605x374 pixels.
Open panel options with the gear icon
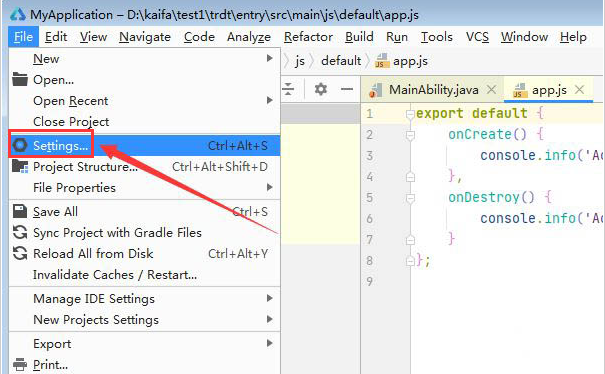click(321, 89)
